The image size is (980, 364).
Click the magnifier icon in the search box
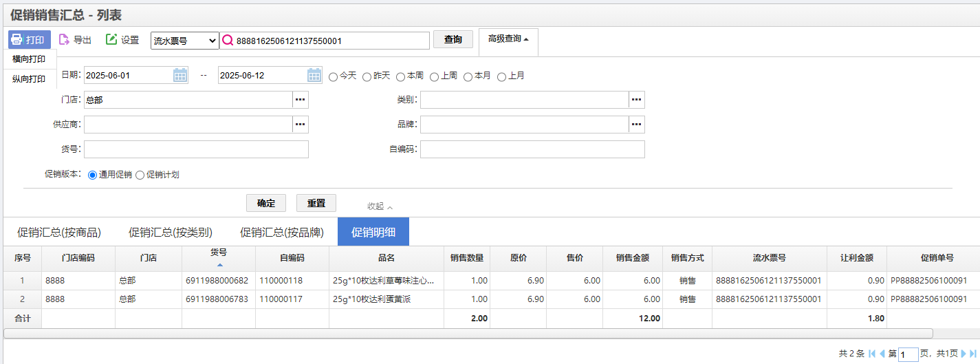[x=228, y=41]
